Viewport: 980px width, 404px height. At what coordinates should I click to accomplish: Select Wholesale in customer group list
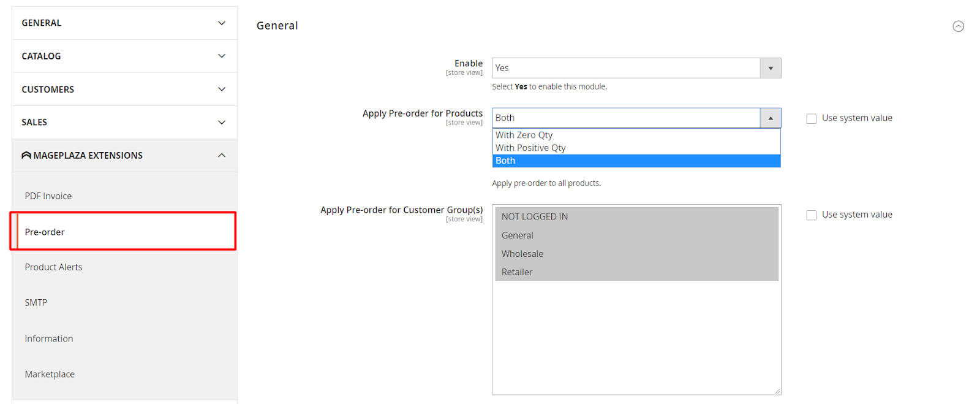pyautogui.click(x=522, y=254)
